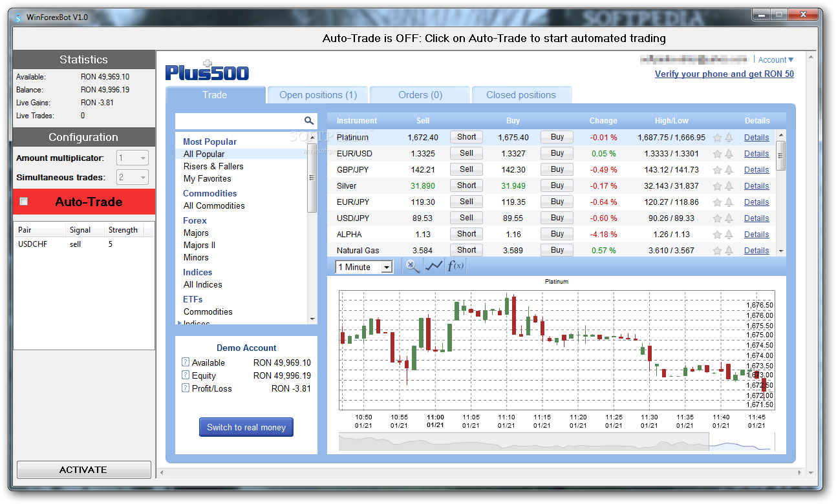Click the Change column header

coord(603,121)
